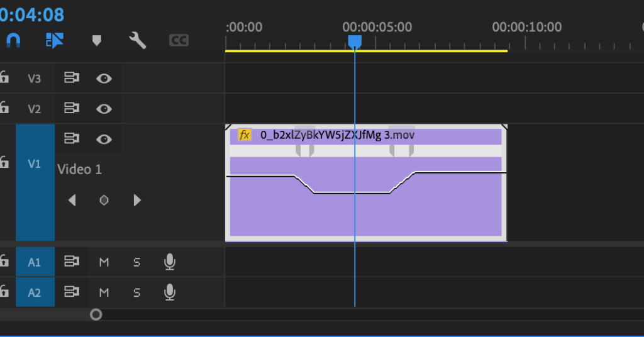Mute audio track A1
Image resolution: width=644 pixels, height=337 pixels.
tap(104, 262)
